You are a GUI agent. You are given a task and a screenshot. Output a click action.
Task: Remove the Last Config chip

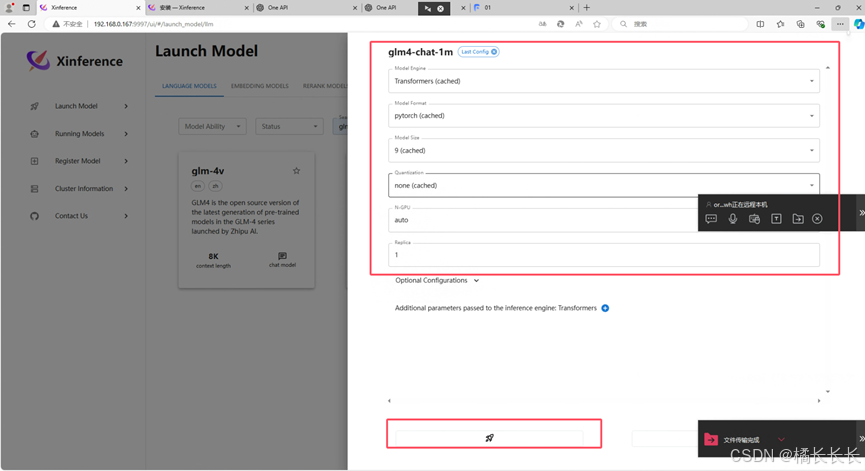[494, 52]
